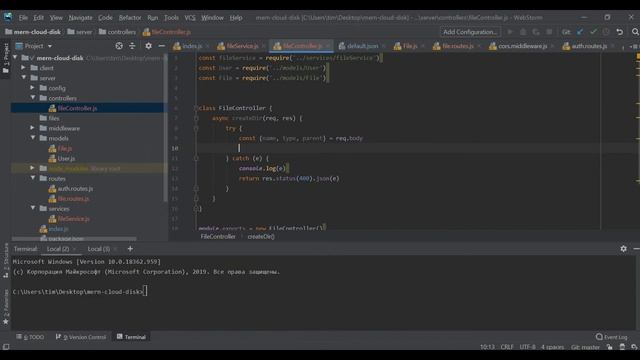Select index.js in project tree
The width and height of the screenshot is (640, 360).
pyautogui.click(x=58, y=229)
